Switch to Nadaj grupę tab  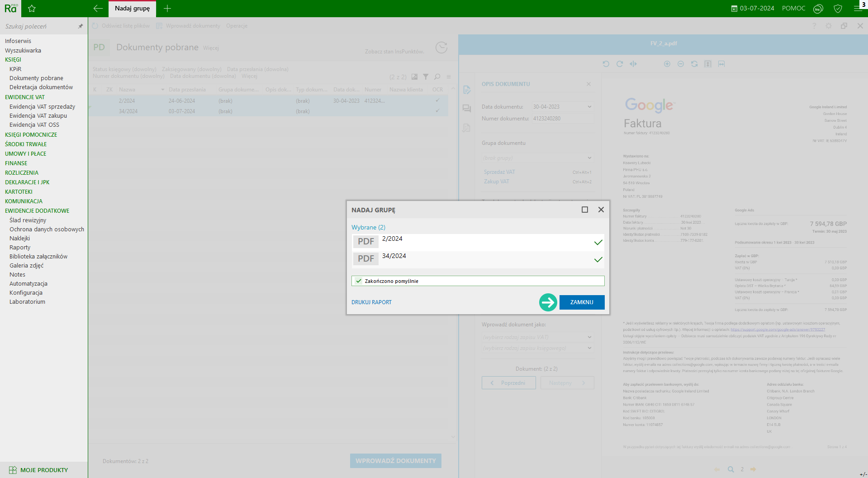tap(132, 8)
